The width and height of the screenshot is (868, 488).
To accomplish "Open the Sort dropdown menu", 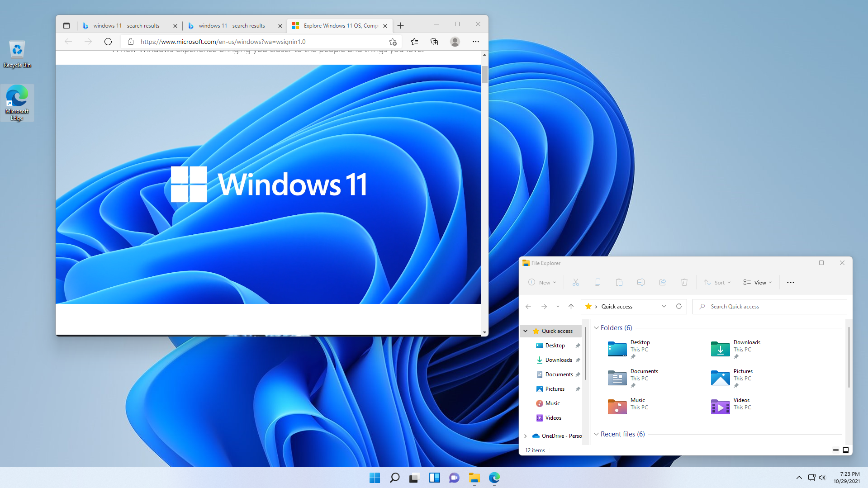I will [717, 282].
